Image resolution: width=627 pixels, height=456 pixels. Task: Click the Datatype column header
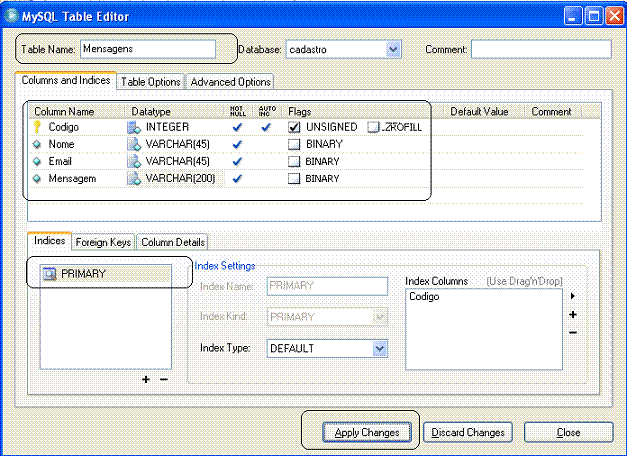pyautogui.click(x=151, y=111)
